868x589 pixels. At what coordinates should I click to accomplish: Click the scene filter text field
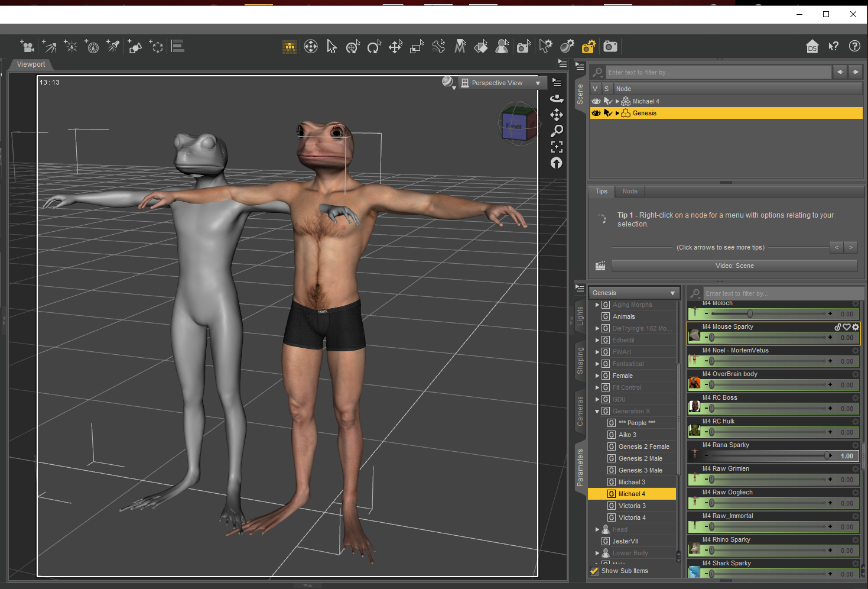(719, 72)
